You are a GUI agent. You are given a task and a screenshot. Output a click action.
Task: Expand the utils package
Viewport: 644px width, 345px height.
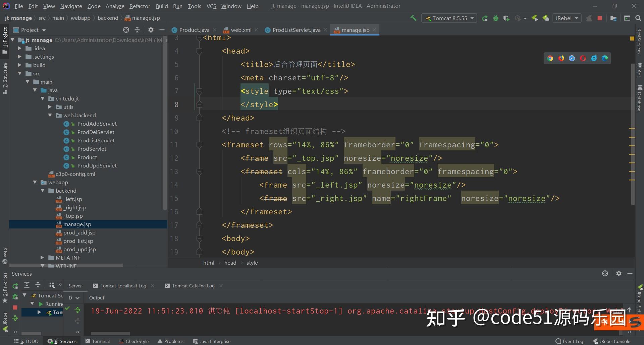point(50,107)
